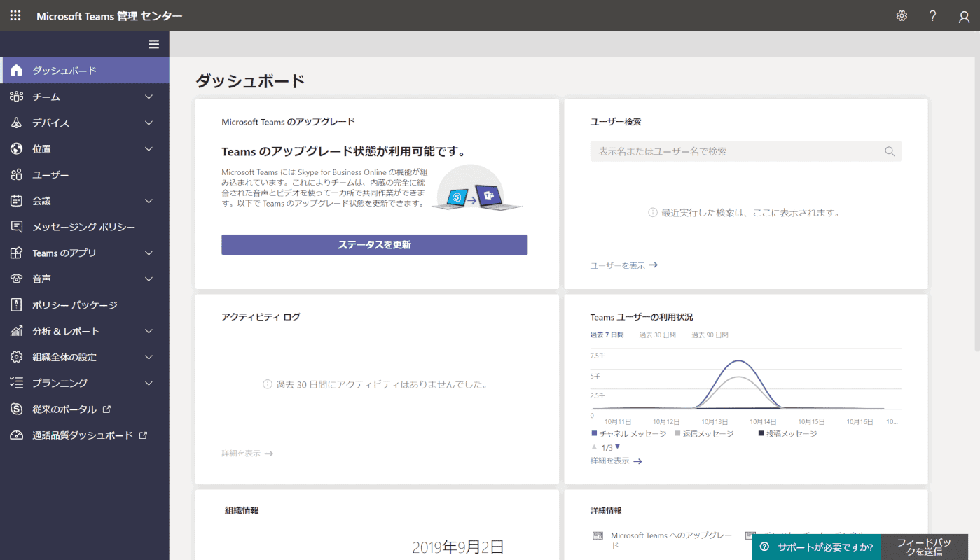Expand the Teams のアプリ chevron
The width and height of the screenshot is (980, 560).
[149, 253]
